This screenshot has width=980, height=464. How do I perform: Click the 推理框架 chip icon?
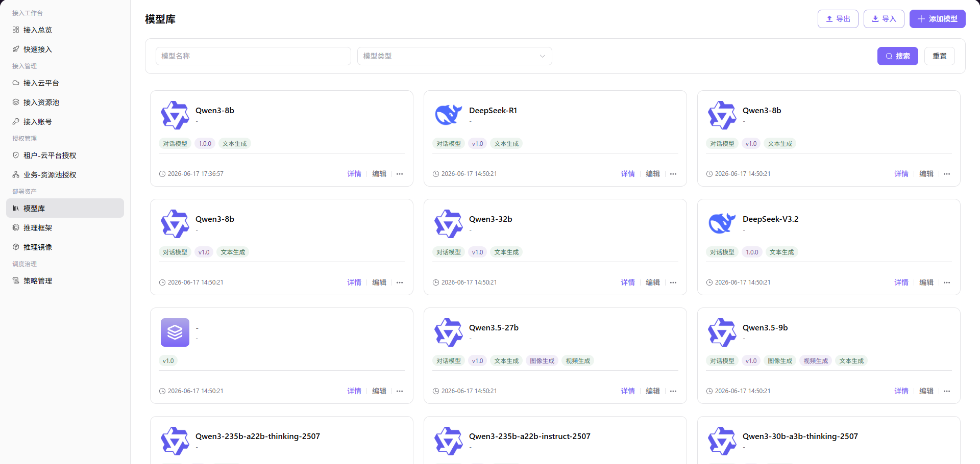(x=16, y=227)
